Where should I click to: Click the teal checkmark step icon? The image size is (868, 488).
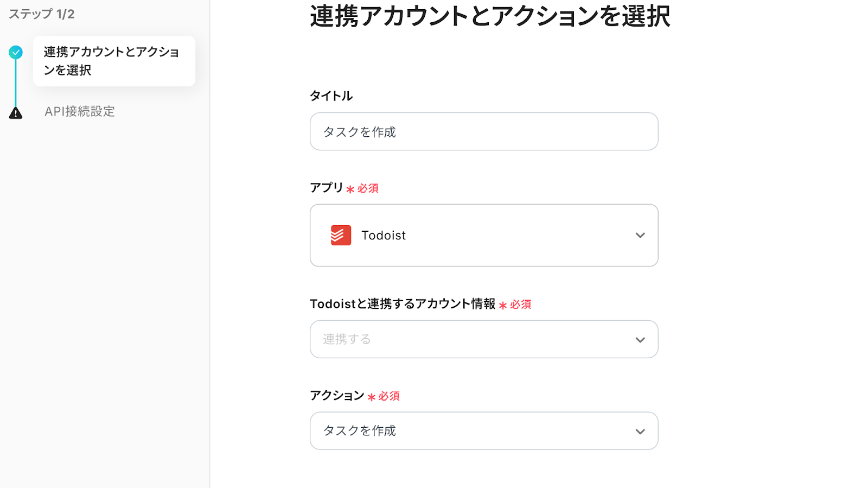[x=16, y=53]
